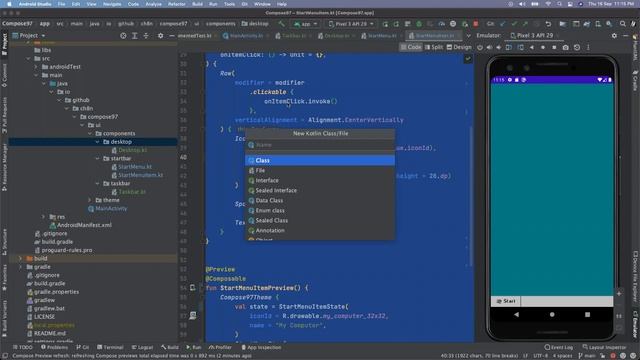
Task: Click the editor vertical scrollbar
Action: (x=471, y=196)
